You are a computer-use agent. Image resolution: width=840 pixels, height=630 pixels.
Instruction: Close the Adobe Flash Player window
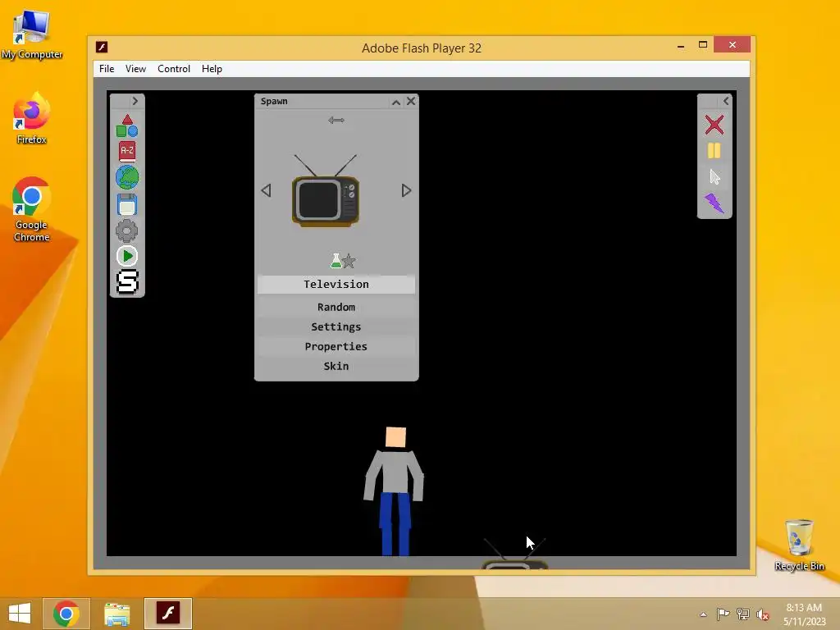click(x=733, y=45)
